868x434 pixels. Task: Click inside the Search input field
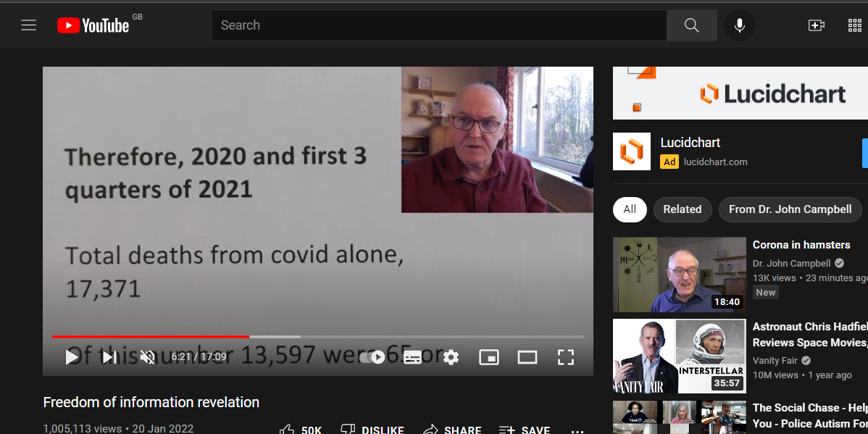[438, 25]
